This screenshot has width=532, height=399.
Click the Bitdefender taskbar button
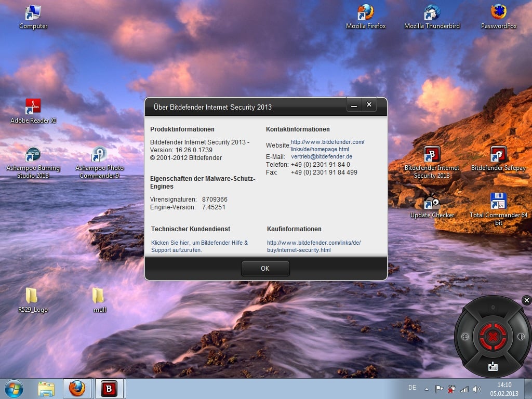(109, 389)
